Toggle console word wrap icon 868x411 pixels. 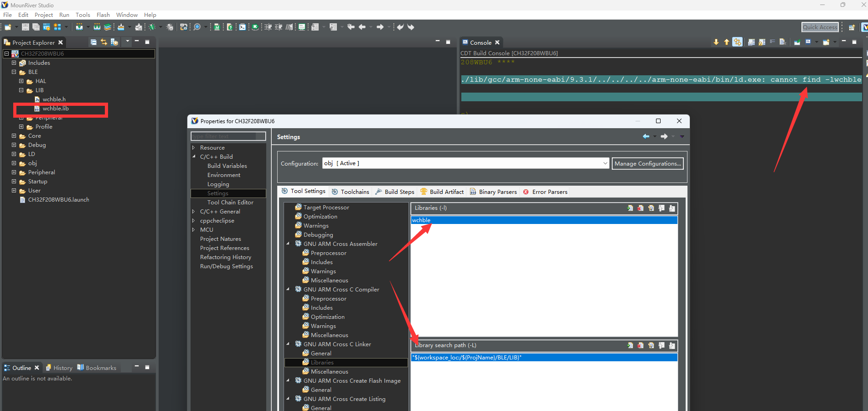tap(772, 42)
